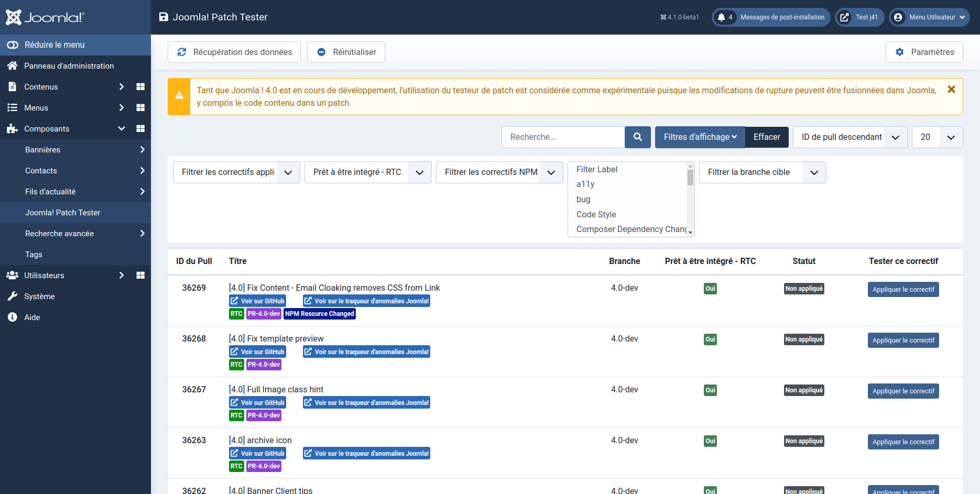Click the NPM Resource Changed badge
Viewport: 980px width, 494px height.
[320, 314]
